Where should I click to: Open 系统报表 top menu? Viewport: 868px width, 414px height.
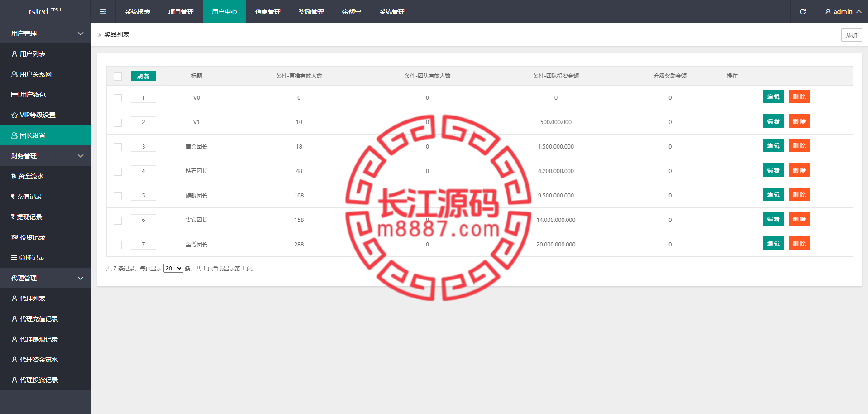point(138,12)
